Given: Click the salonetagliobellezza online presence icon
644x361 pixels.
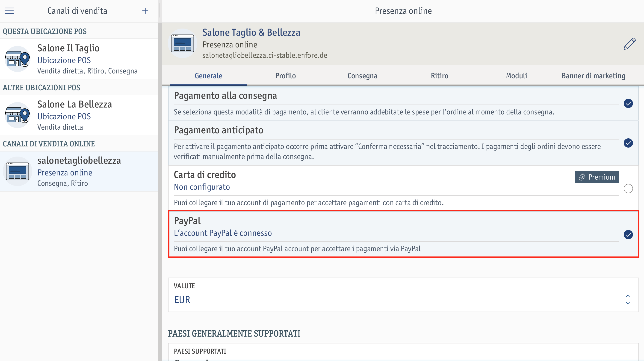Looking at the screenshot, I should click(x=17, y=171).
